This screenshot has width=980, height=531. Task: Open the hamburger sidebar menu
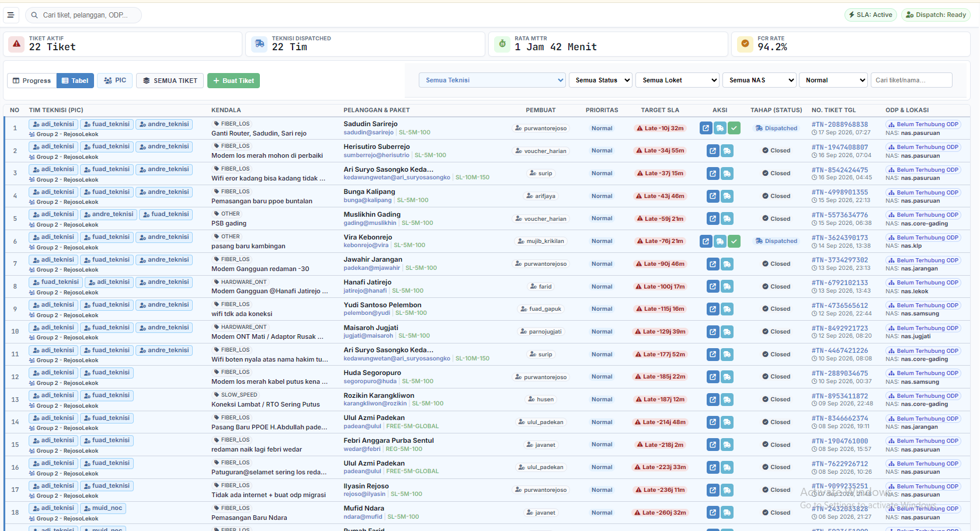coord(11,15)
